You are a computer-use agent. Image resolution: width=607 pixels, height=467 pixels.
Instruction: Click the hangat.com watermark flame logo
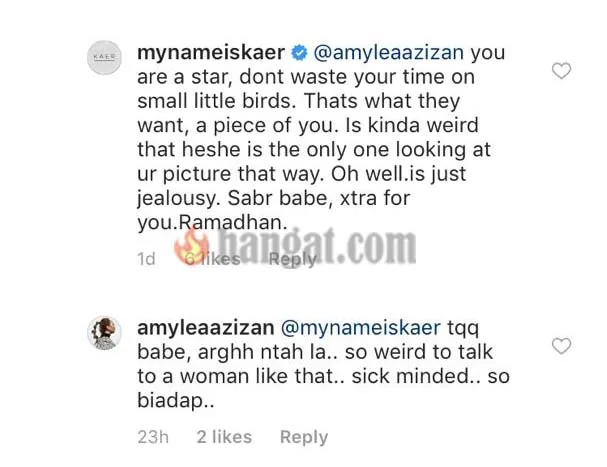[192, 246]
